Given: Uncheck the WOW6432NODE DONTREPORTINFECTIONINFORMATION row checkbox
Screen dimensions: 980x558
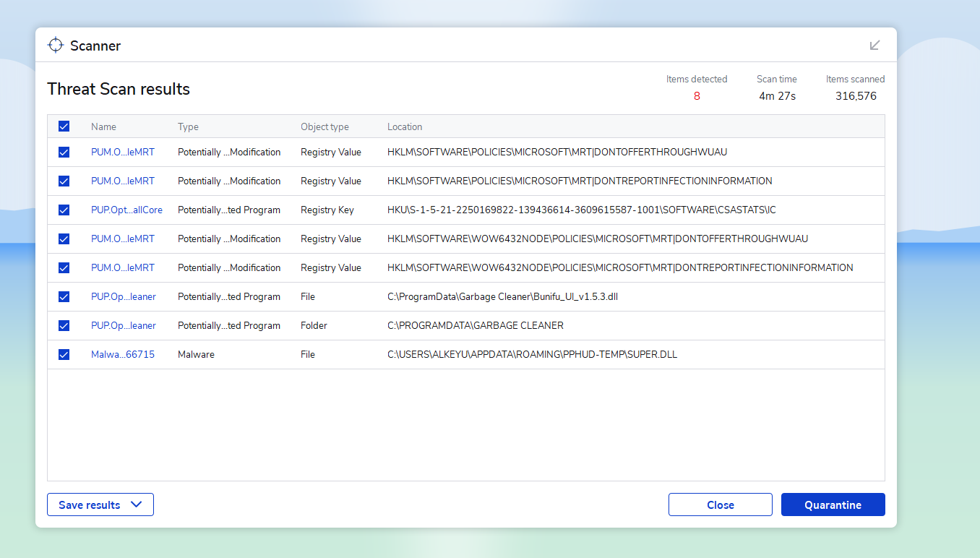Looking at the screenshot, I should click(64, 268).
